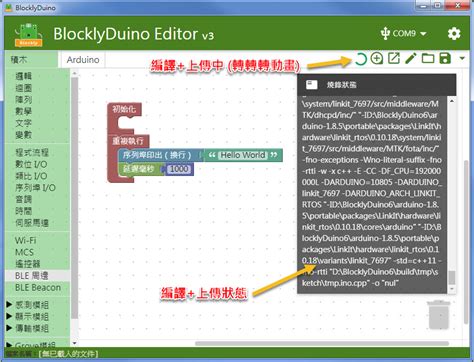474x362 pixels.
Task: Open the 類比 I/O category
Action: [31, 176]
